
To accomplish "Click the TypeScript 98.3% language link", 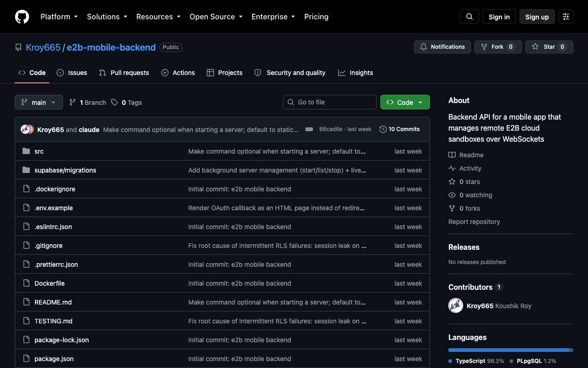I will [x=476, y=361].
